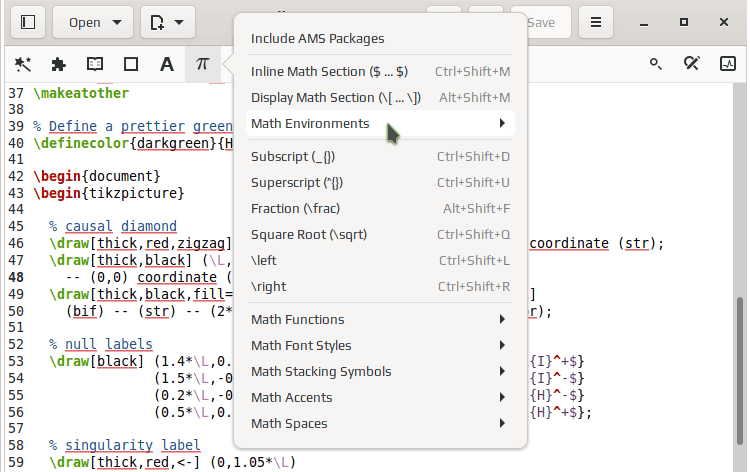The image size is (750, 472).
Task: Click the search magnifier icon
Action: point(655,64)
